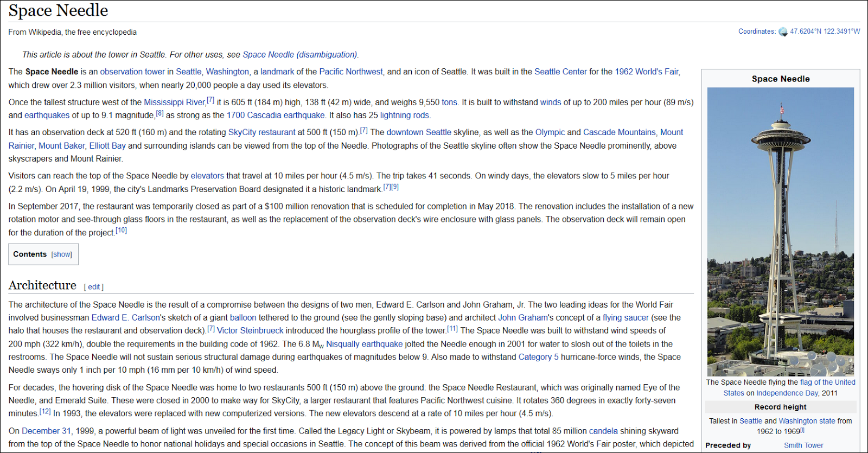Image resolution: width=868 pixels, height=453 pixels.
Task: Open the flying saucer link
Action: point(626,318)
